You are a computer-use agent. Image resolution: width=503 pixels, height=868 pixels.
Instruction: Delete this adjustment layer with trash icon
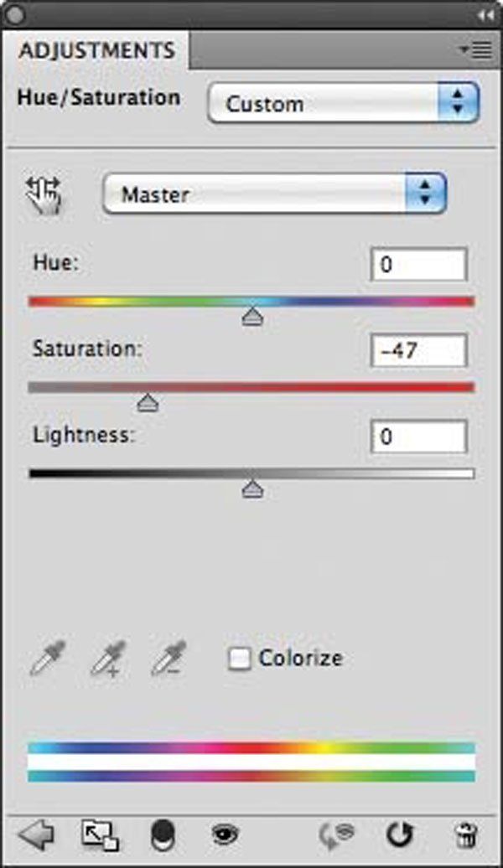pyautogui.click(x=464, y=835)
